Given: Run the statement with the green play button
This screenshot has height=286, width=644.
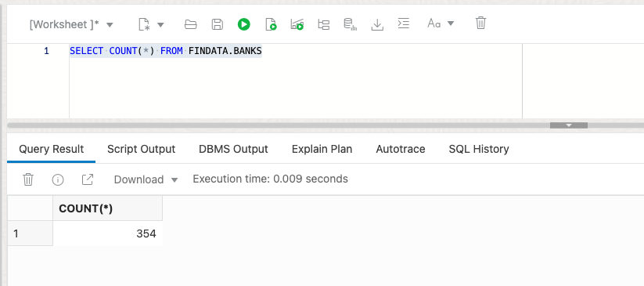Looking at the screenshot, I should (243, 24).
